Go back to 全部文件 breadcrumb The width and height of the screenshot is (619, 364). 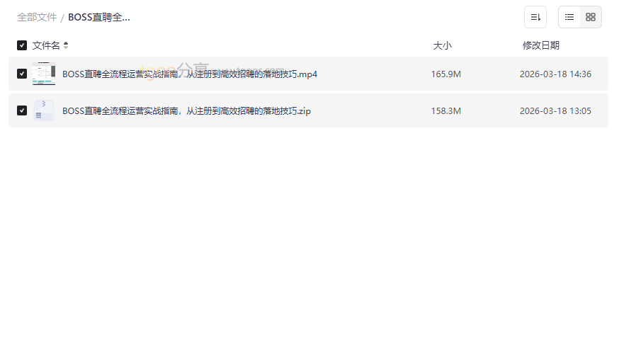[x=37, y=18]
